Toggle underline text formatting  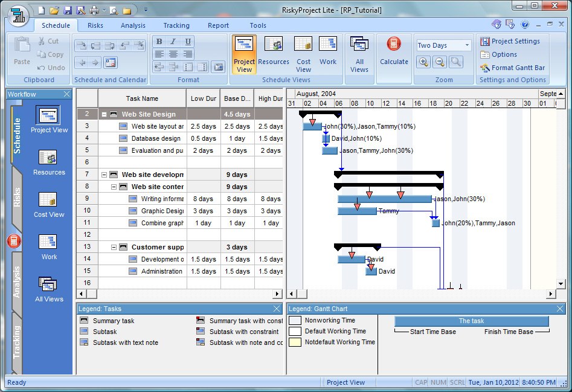[x=188, y=42]
